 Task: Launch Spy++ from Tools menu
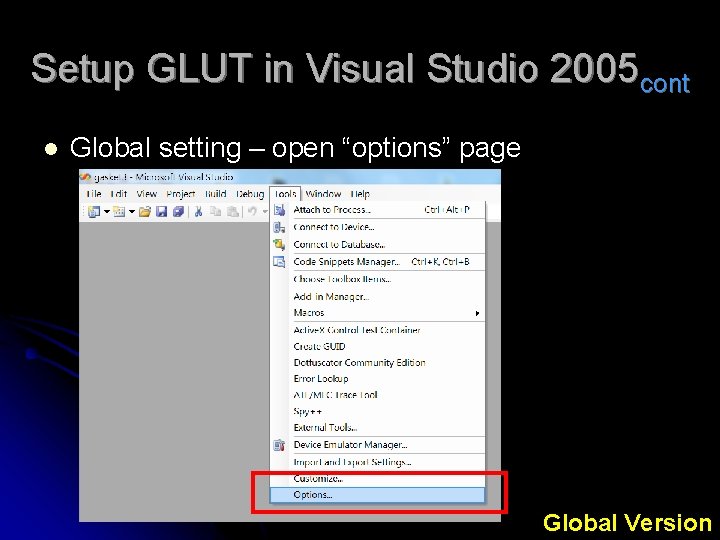pyautogui.click(x=377, y=411)
